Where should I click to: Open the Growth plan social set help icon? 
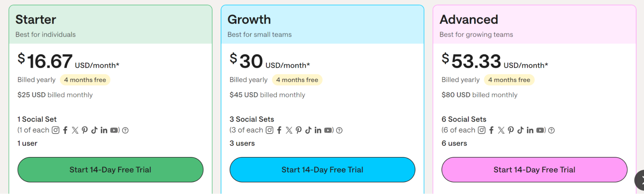point(339,130)
